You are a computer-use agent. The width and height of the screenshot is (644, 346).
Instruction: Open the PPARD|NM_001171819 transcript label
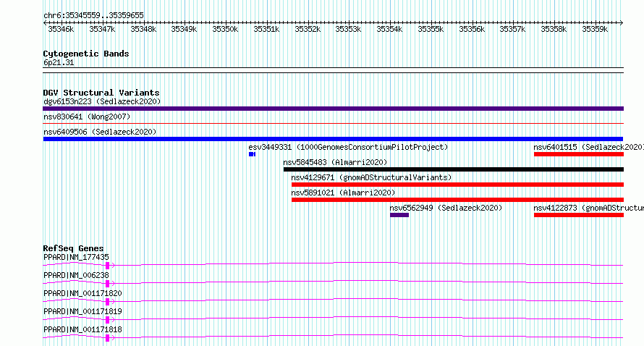[82, 311]
